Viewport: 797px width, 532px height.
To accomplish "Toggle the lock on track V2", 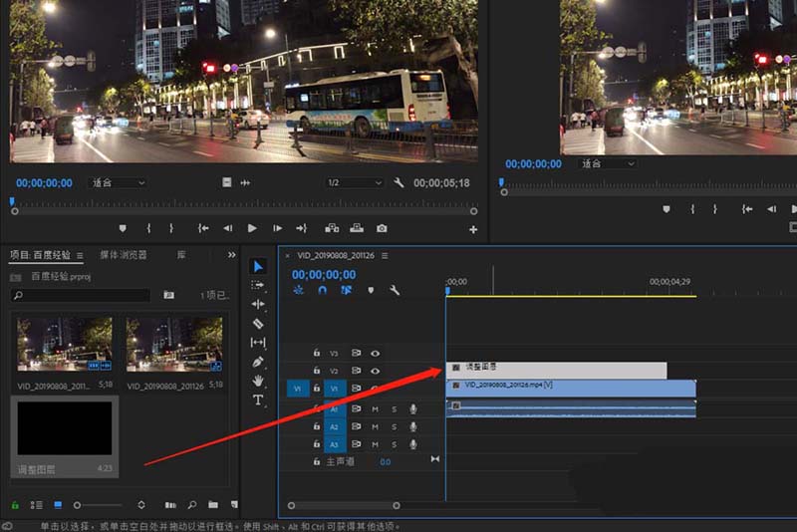I will 317,371.
